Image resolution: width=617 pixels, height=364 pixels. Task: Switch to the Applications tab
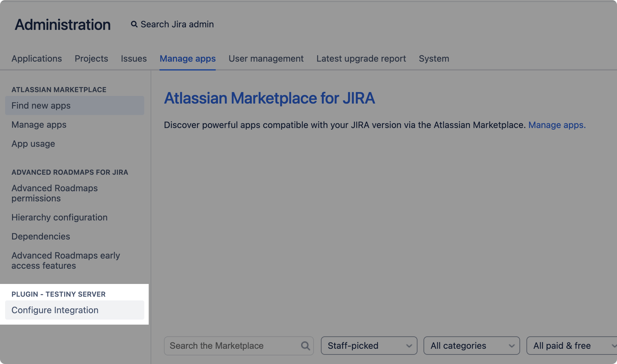click(37, 59)
